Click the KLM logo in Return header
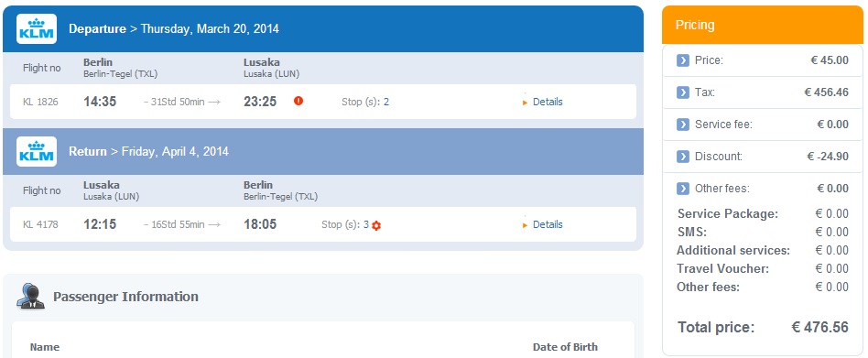 (37, 152)
